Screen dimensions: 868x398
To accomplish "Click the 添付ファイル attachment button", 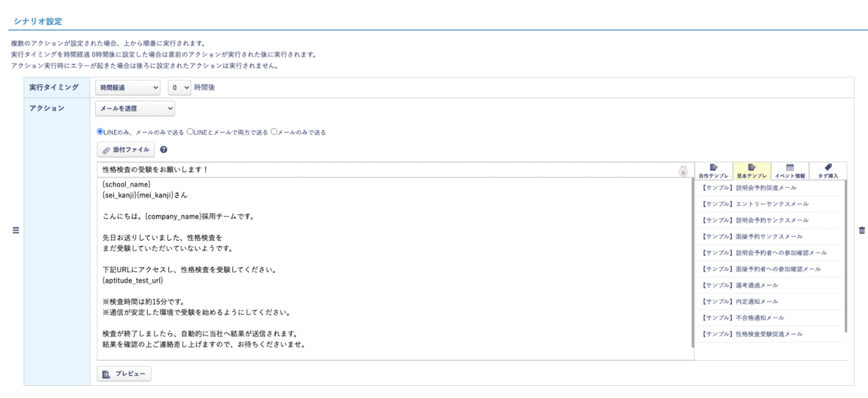I will [126, 150].
